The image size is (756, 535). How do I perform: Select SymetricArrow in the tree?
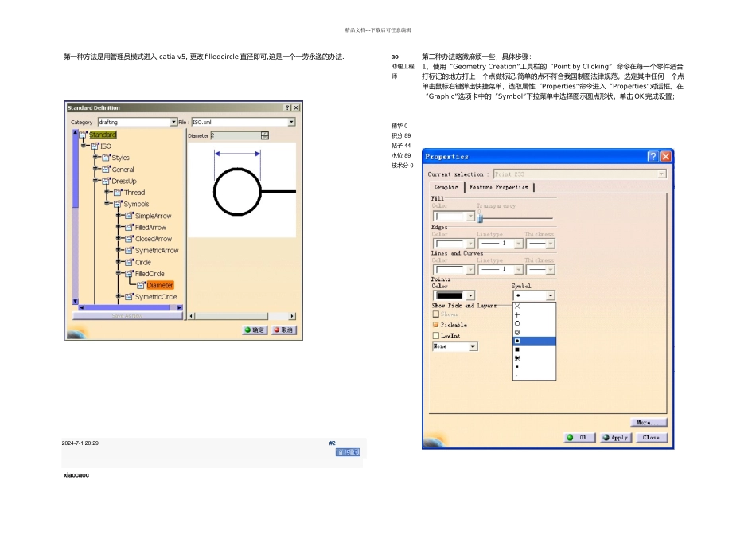coord(157,250)
